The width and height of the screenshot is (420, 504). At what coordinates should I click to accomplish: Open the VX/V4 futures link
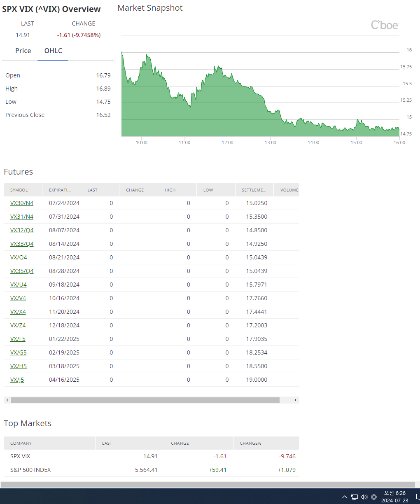[x=18, y=298]
